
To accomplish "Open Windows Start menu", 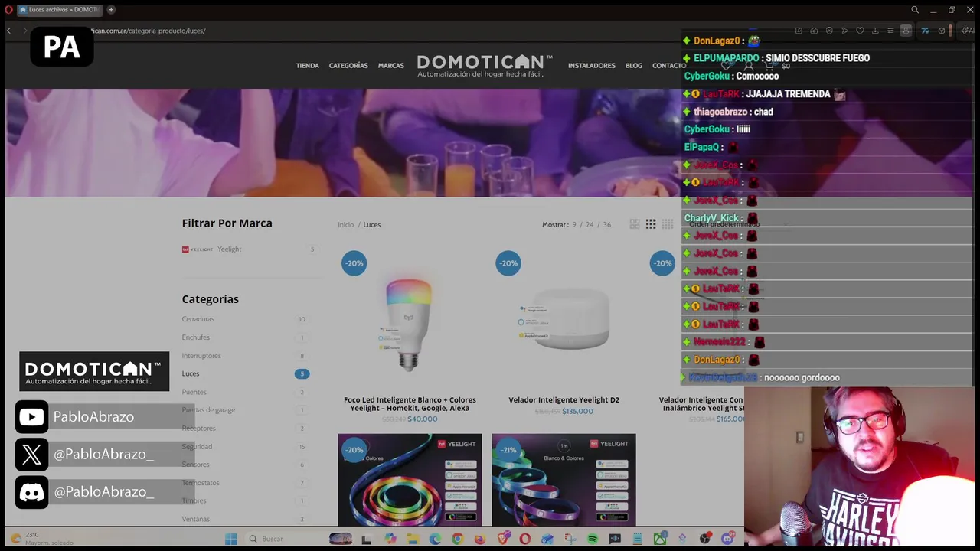I will click(x=230, y=539).
